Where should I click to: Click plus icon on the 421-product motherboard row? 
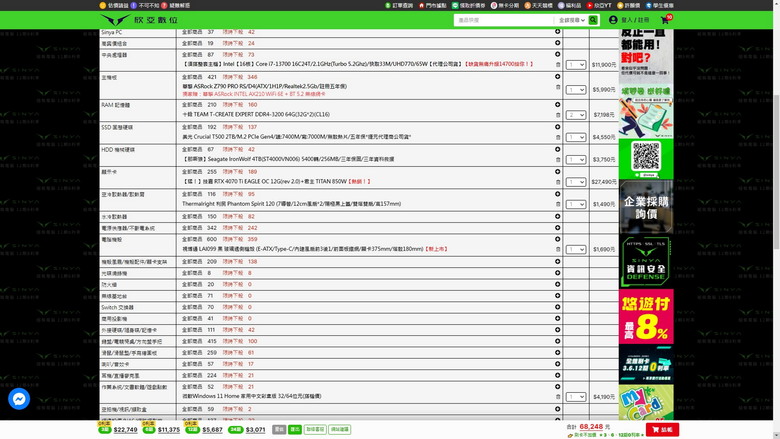coord(557,77)
